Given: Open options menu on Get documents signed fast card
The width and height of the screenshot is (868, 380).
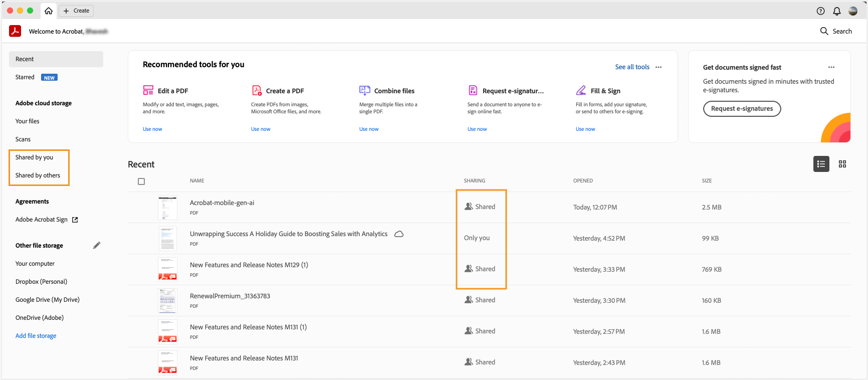Looking at the screenshot, I should 831,67.
